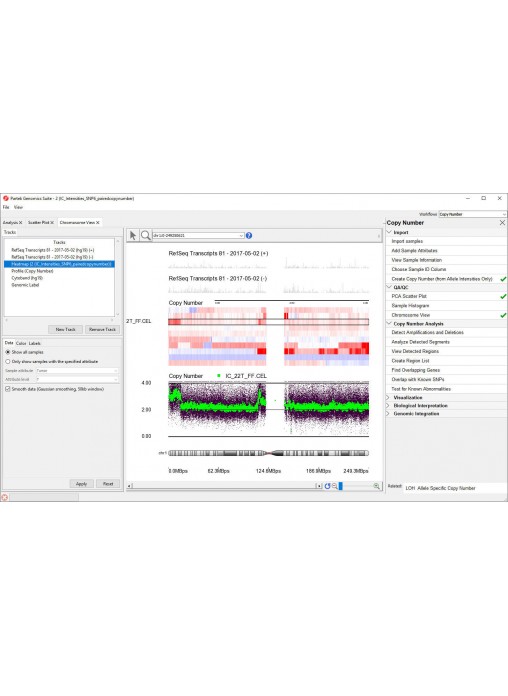This screenshot has width=508, height=696.
Task: Click the zoom level slider
Action: tap(355, 486)
